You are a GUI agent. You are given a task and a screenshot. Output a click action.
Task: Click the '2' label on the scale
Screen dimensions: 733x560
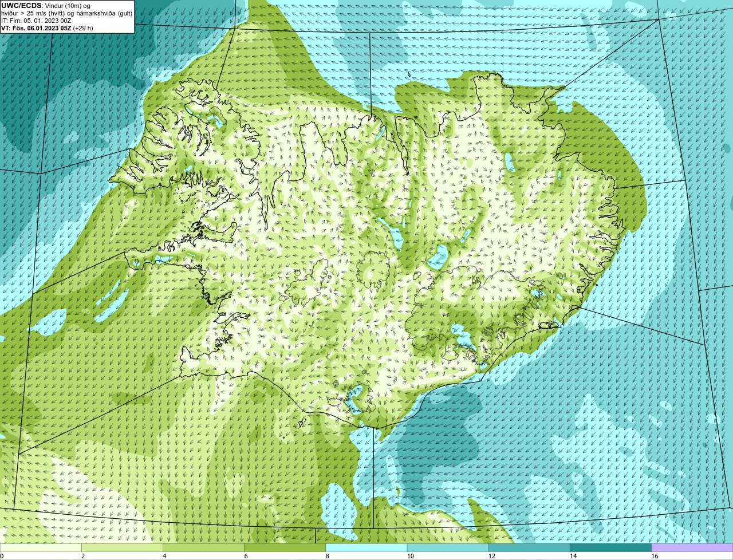(x=83, y=556)
